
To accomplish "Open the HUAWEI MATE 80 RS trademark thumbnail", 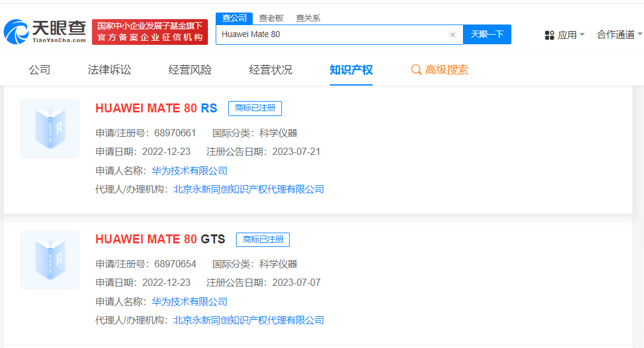I will [x=50, y=129].
